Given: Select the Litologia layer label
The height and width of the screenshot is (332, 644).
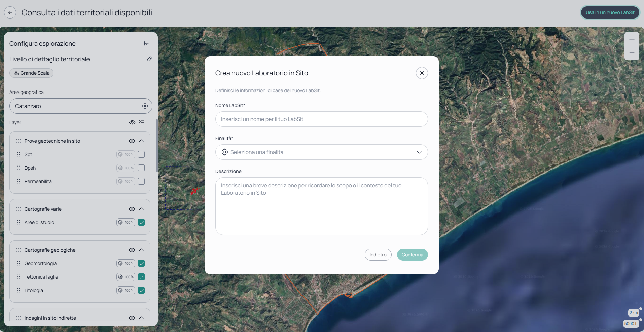Looking at the screenshot, I should tap(34, 290).
